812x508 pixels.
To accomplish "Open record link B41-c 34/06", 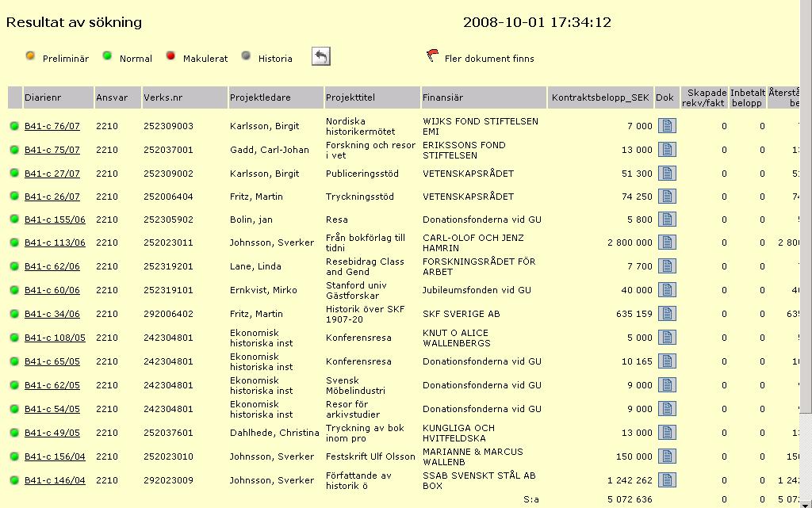I will pos(52,314).
